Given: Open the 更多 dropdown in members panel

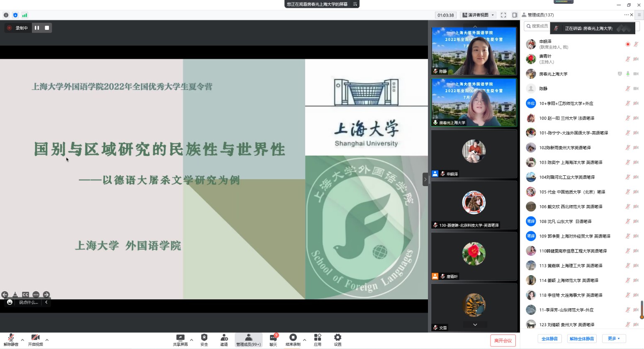Looking at the screenshot, I should (614, 339).
